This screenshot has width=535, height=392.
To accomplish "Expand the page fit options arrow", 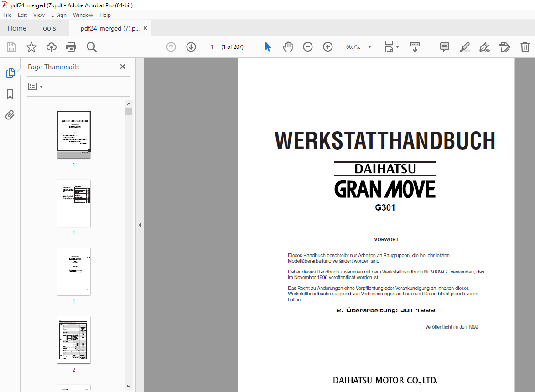I will (x=398, y=47).
